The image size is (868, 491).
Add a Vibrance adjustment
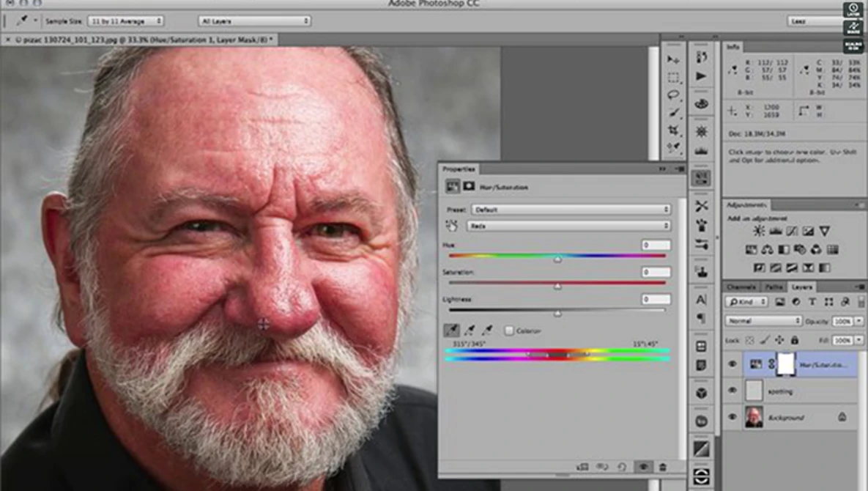pyautogui.click(x=825, y=231)
